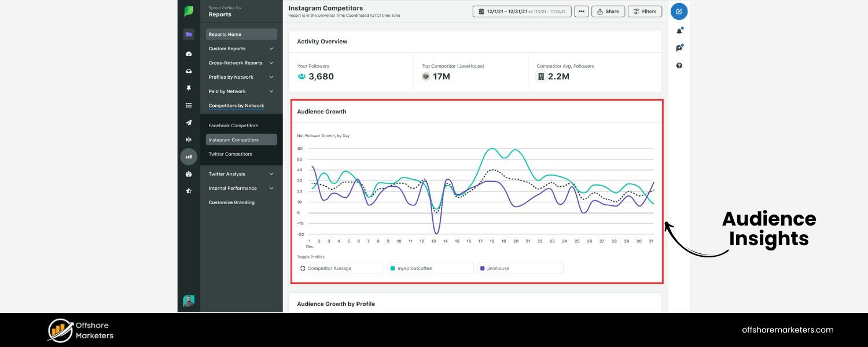The width and height of the screenshot is (868, 347).
Task: Toggle the mysproutcoffee profile on chart
Action: [x=430, y=268]
